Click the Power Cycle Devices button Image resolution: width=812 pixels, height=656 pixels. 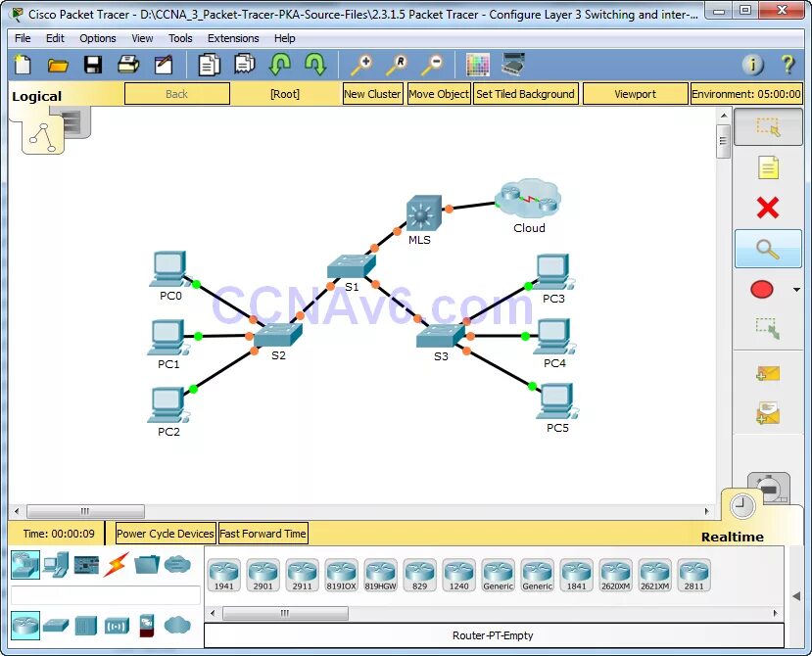[x=165, y=534]
